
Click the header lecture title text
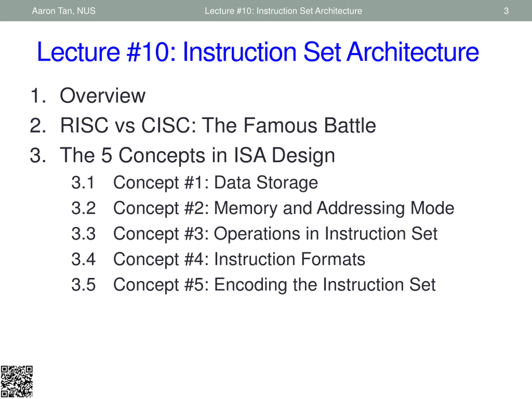[x=283, y=11]
